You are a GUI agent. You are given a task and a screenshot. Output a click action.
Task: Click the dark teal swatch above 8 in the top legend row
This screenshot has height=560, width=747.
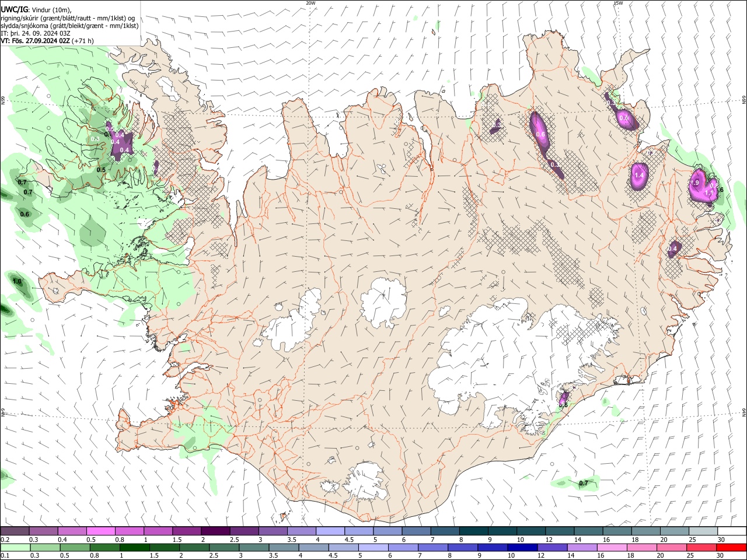tap(473, 531)
